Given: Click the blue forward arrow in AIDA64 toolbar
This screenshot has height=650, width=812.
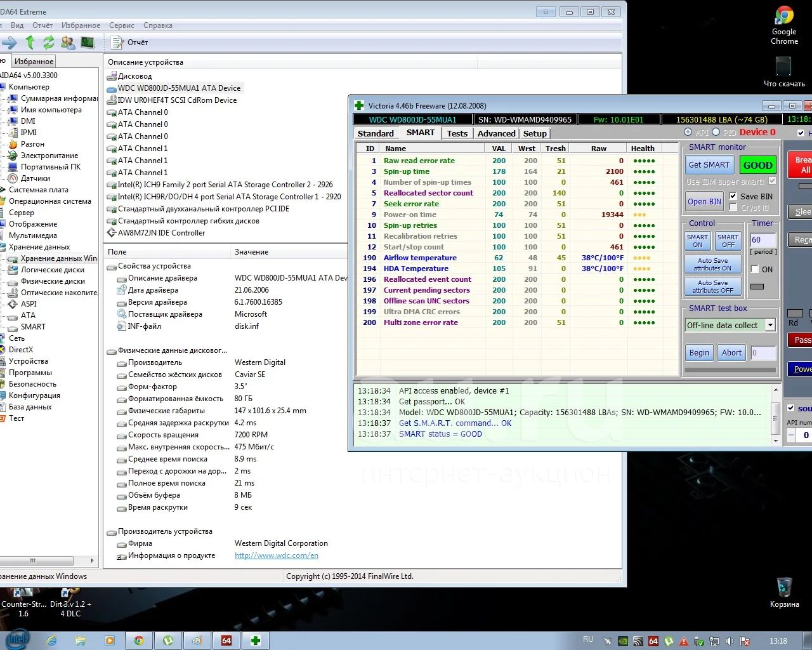Looking at the screenshot, I should (x=9, y=43).
